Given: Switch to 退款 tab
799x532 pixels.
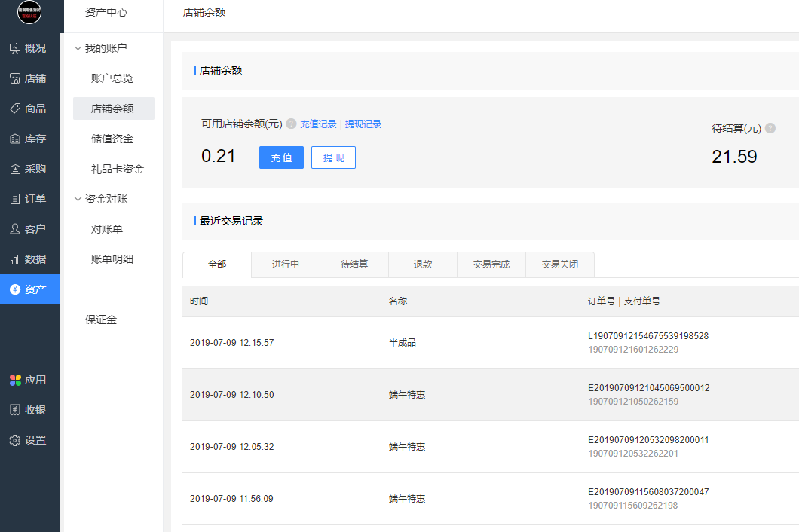Looking at the screenshot, I should (x=423, y=264).
